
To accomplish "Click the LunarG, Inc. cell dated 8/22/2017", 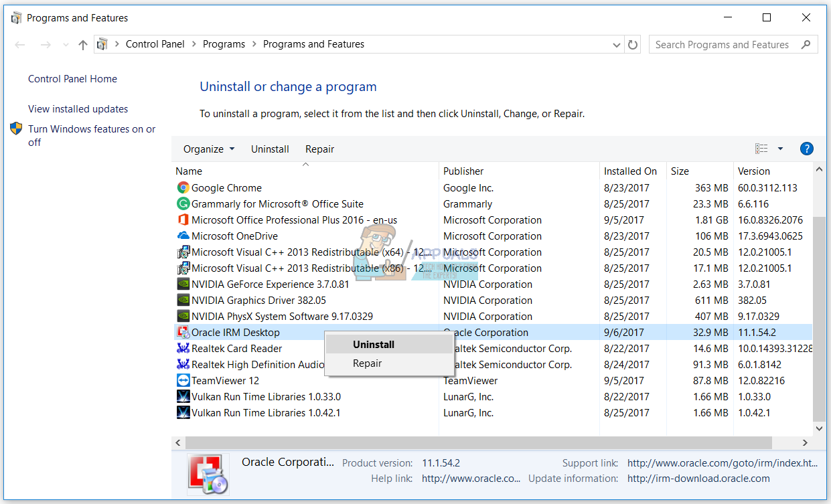I will (468, 397).
